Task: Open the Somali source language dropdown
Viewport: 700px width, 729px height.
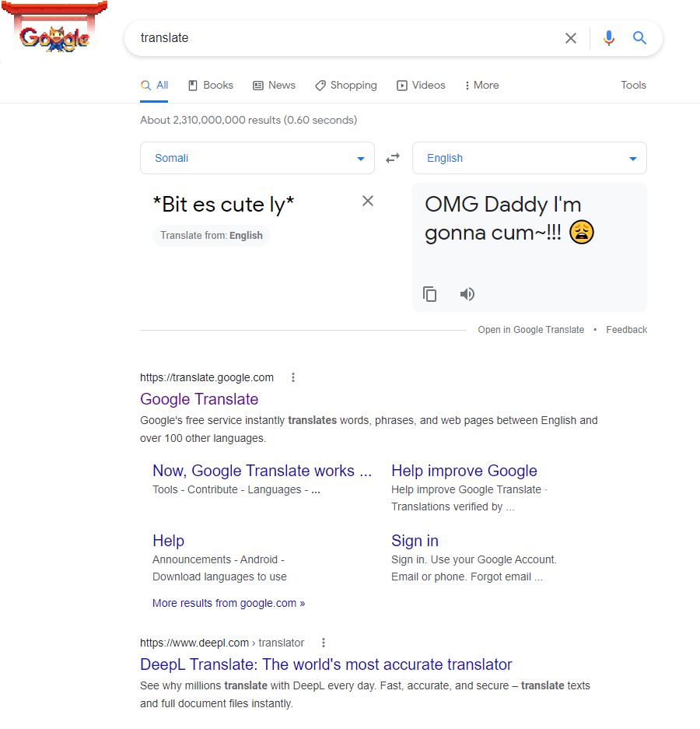Action: 257,157
